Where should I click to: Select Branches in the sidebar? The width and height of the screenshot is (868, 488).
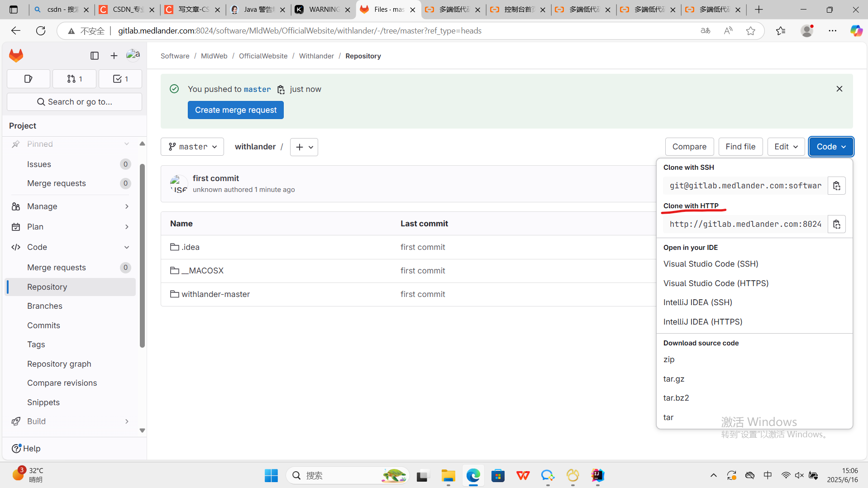44,306
